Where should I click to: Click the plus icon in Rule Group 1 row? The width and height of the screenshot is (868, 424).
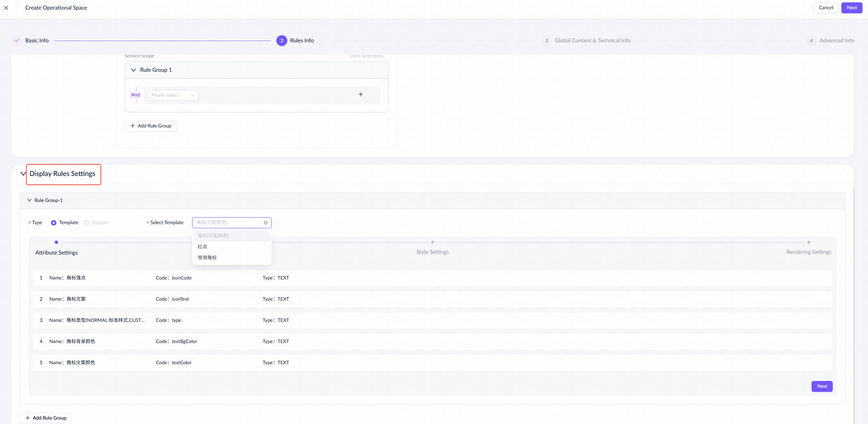(x=360, y=95)
